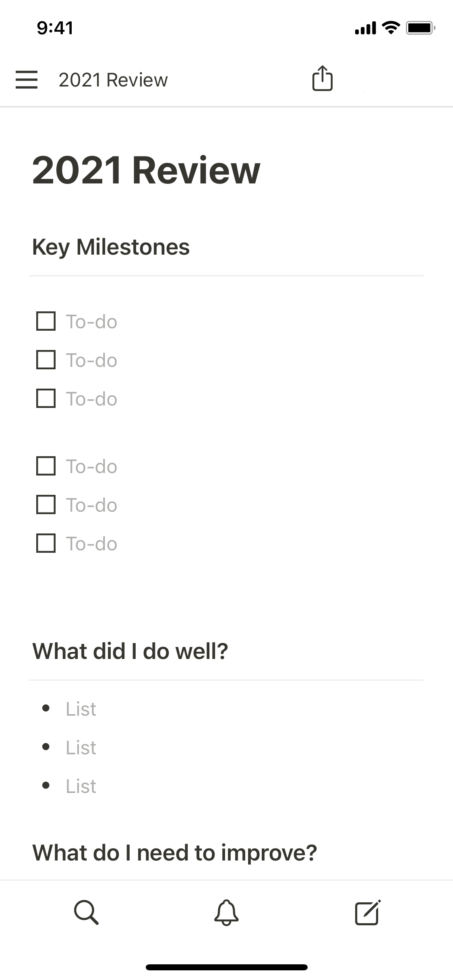The width and height of the screenshot is (453, 980).
Task: Tick the fifth To-do checkbox
Action: (46, 504)
